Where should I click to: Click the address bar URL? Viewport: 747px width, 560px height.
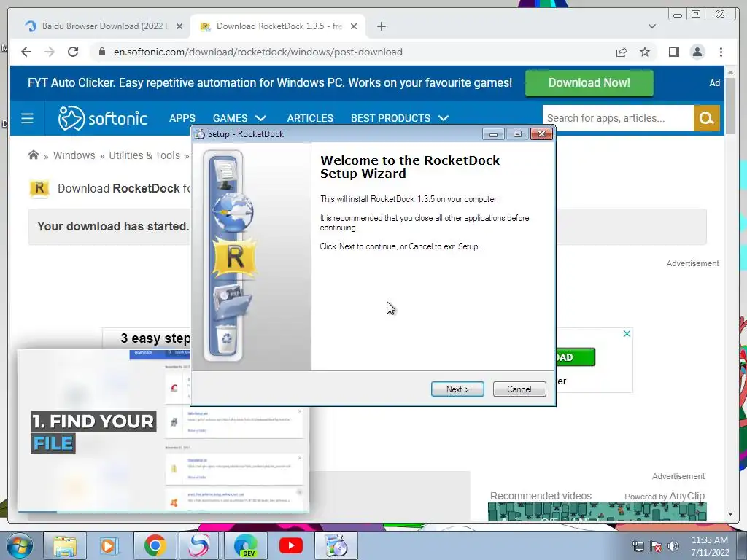pos(258,52)
